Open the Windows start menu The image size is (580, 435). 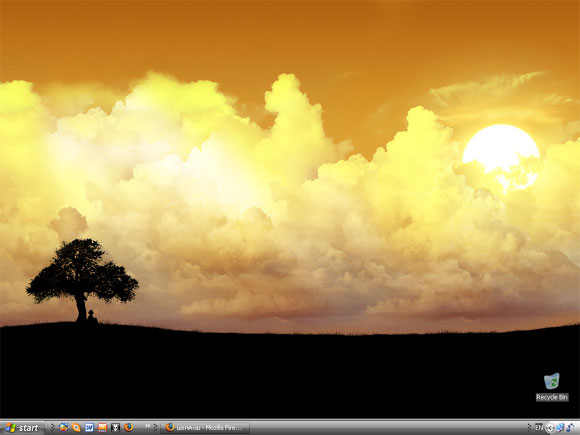point(22,428)
